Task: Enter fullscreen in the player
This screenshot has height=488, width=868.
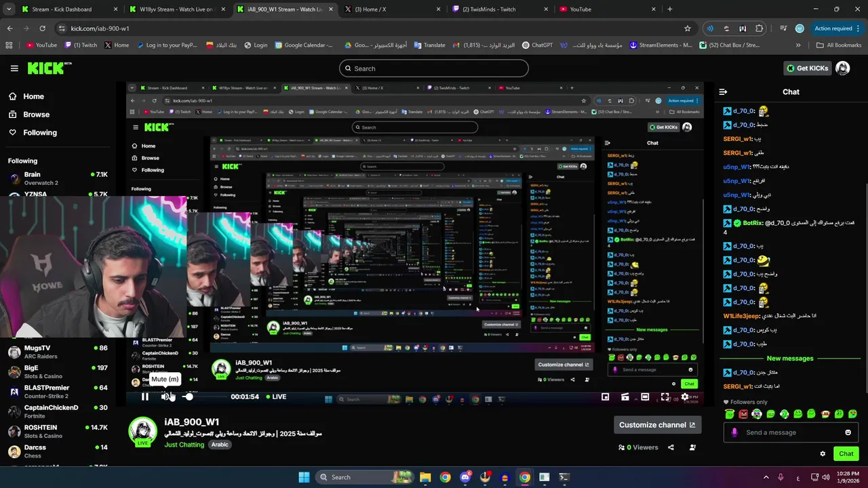Action: (x=665, y=397)
